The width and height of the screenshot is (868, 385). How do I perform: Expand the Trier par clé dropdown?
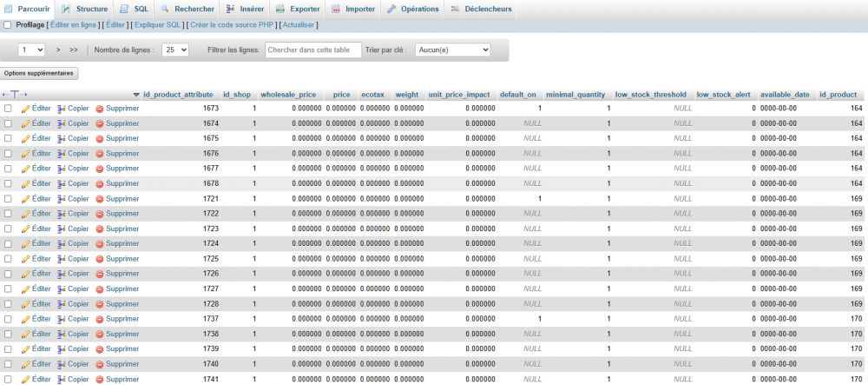452,50
